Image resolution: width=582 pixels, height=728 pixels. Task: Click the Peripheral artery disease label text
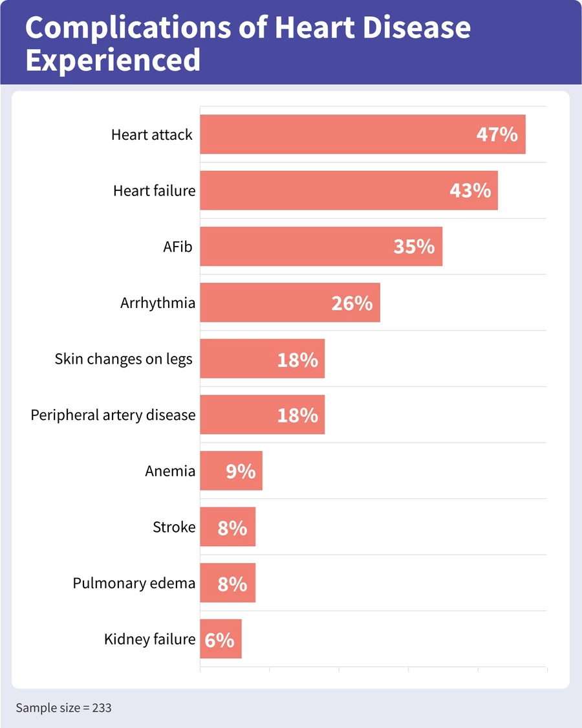[113, 415]
